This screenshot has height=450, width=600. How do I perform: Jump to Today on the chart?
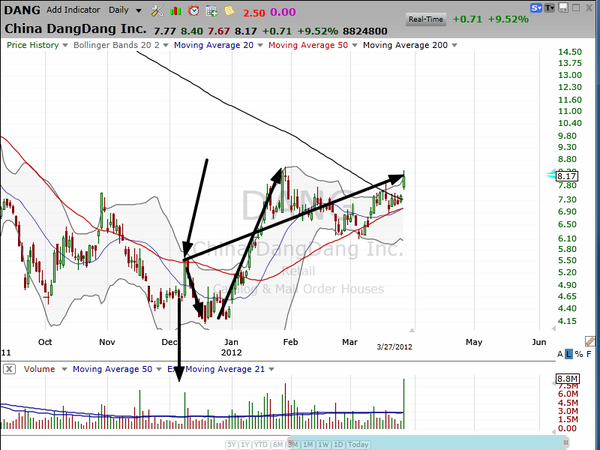(358, 444)
